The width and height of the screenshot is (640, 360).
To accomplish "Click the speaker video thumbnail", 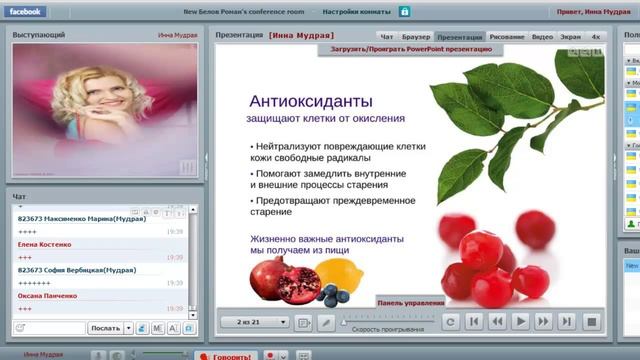I will 105,110.
